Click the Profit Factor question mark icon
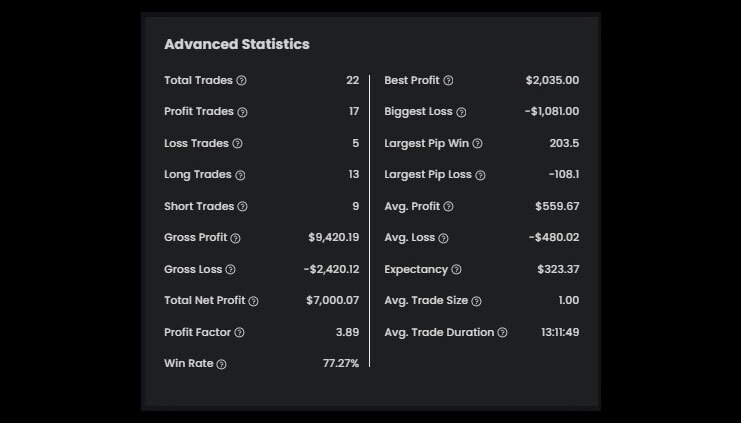 click(239, 333)
